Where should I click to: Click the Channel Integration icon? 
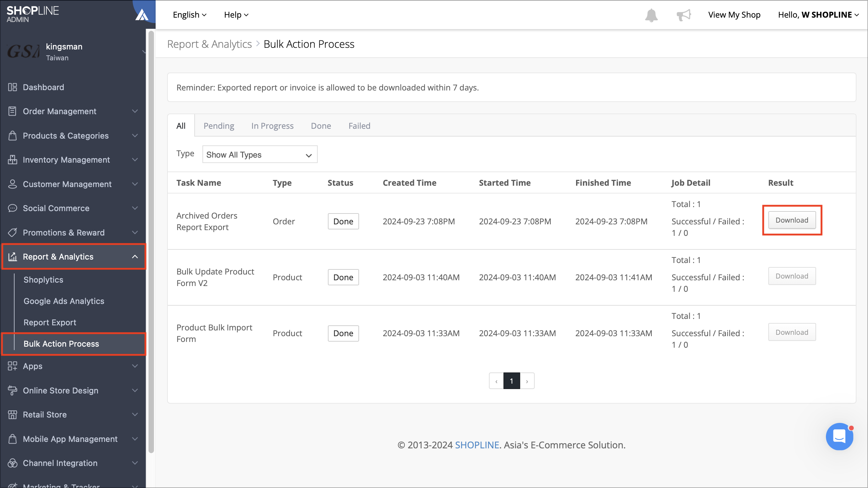[13, 463]
